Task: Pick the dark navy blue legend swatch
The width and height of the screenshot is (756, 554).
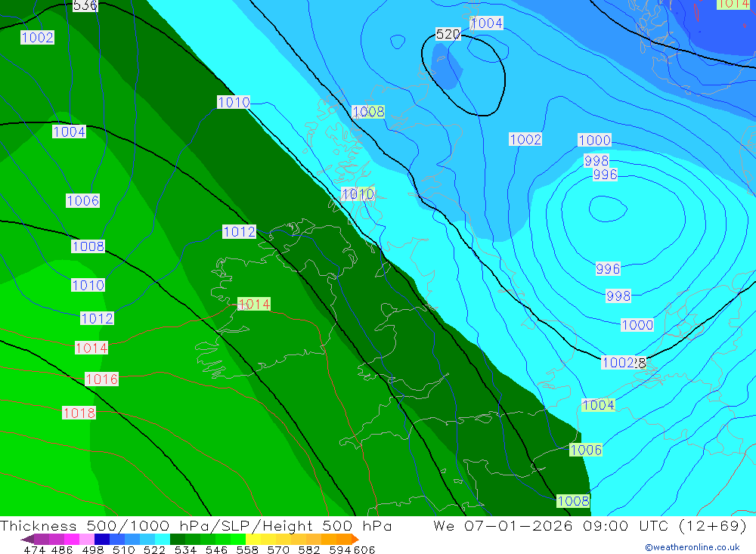Action: point(102,539)
